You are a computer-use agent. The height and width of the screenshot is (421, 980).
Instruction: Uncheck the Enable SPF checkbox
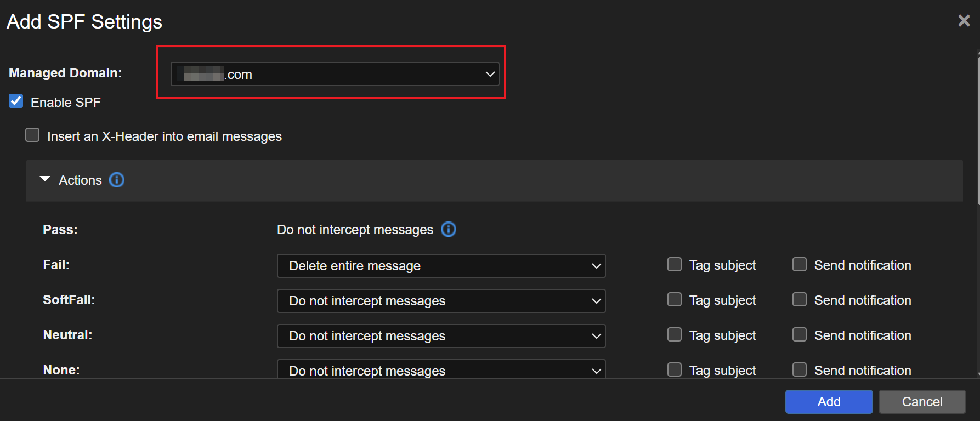pos(16,101)
